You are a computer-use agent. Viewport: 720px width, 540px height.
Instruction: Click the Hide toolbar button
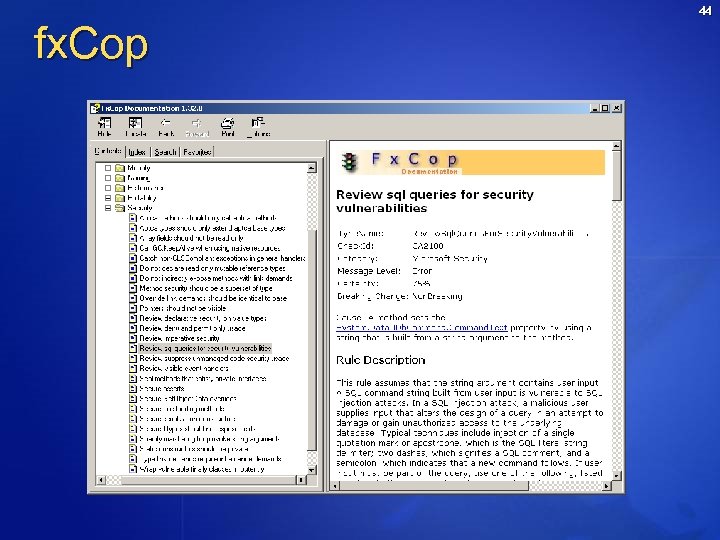(104, 127)
